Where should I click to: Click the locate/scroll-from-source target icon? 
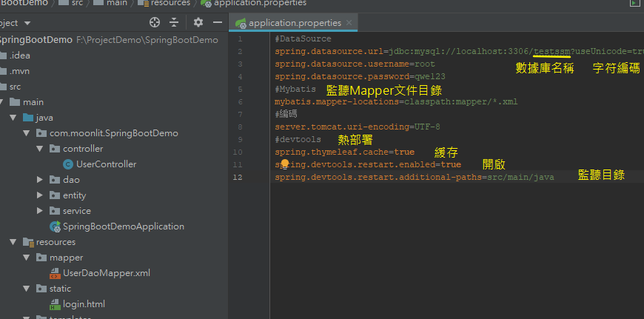click(x=155, y=23)
